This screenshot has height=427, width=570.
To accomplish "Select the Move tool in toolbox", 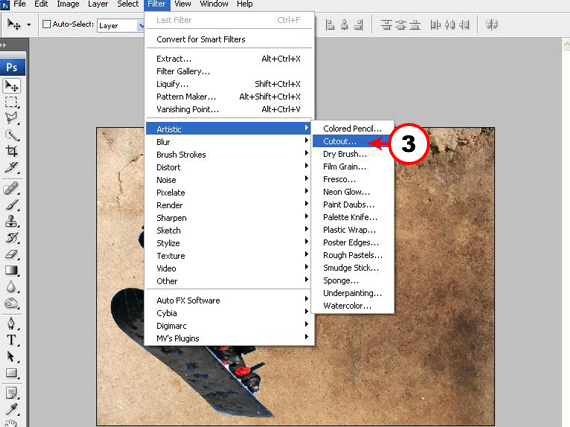I will pyautogui.click(x=12, y=86).
